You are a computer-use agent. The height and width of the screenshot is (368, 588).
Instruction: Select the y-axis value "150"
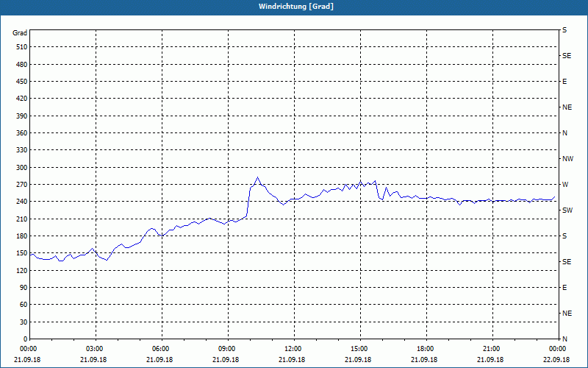click(22, 253)
